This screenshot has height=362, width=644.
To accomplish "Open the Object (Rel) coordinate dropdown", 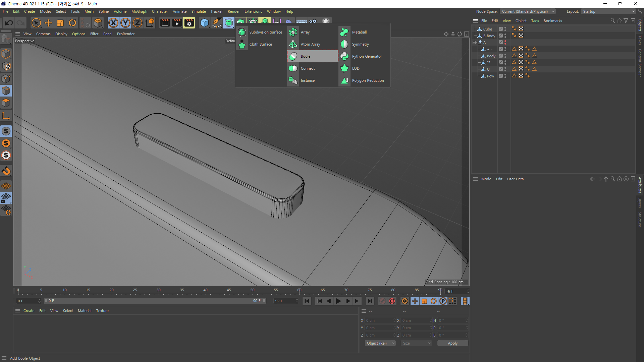I will [x=380, y=343].
